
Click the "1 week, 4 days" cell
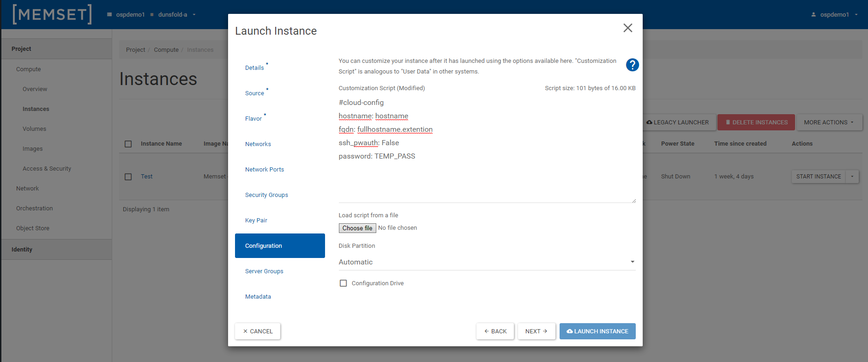[x=734, y=177]
